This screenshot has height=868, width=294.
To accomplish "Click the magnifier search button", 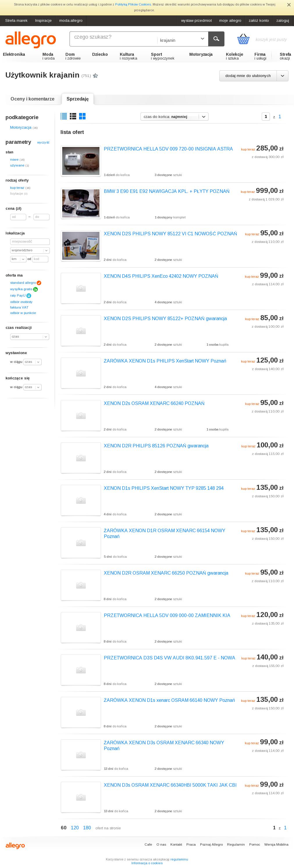I will [x=216, y=39].
